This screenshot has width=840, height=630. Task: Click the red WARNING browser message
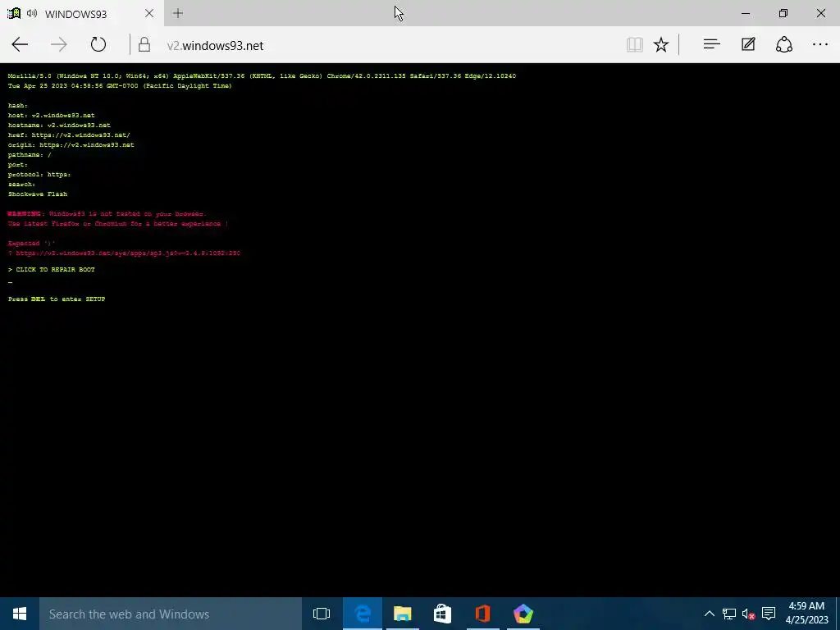(x=107, y=214)
